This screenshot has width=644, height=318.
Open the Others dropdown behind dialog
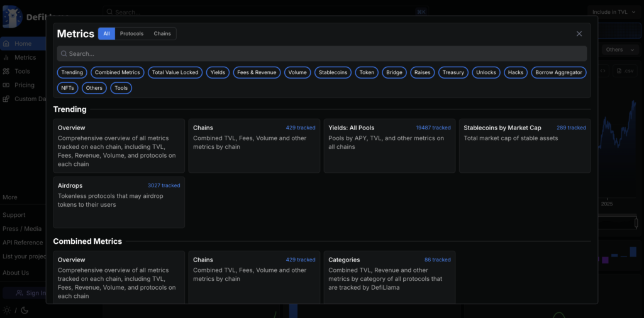click(x=620, y=50)
